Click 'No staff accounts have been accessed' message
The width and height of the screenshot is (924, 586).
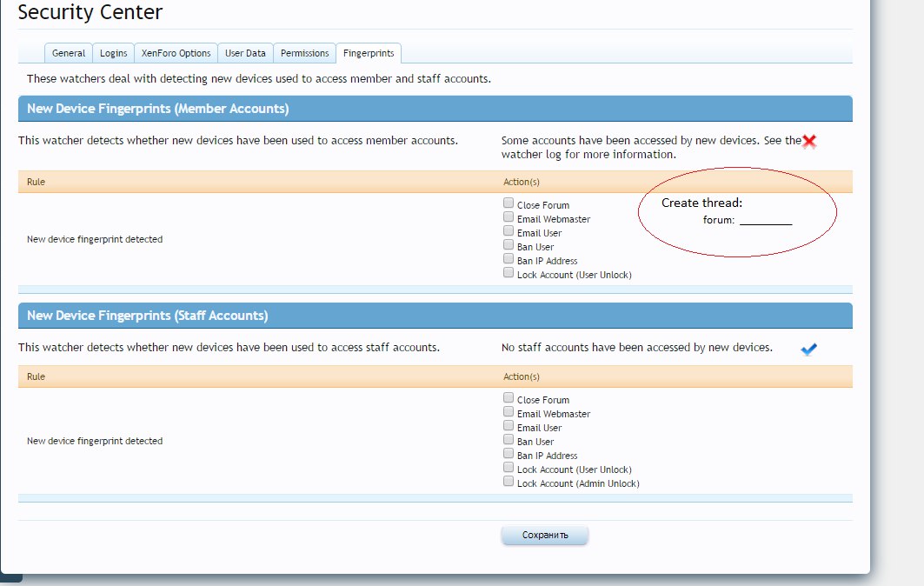pos(637,348)
